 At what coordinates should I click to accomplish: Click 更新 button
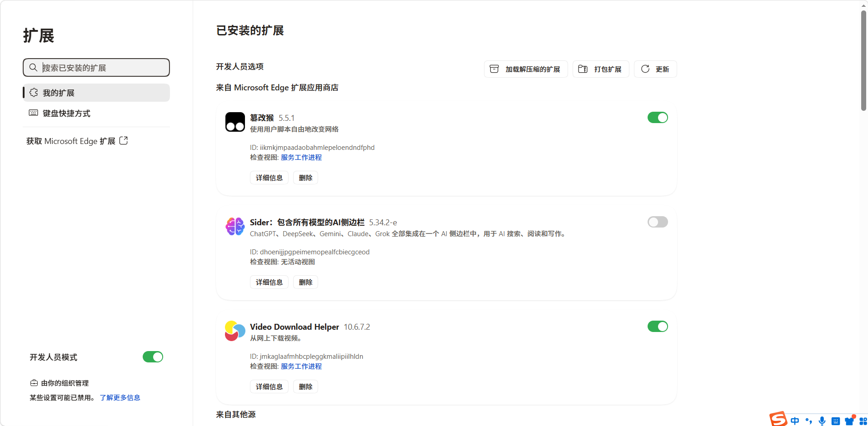[655, 69]
